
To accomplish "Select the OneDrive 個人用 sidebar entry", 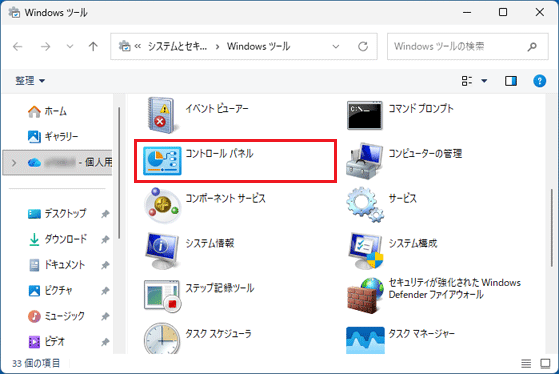I will click(x=57, y=163).
